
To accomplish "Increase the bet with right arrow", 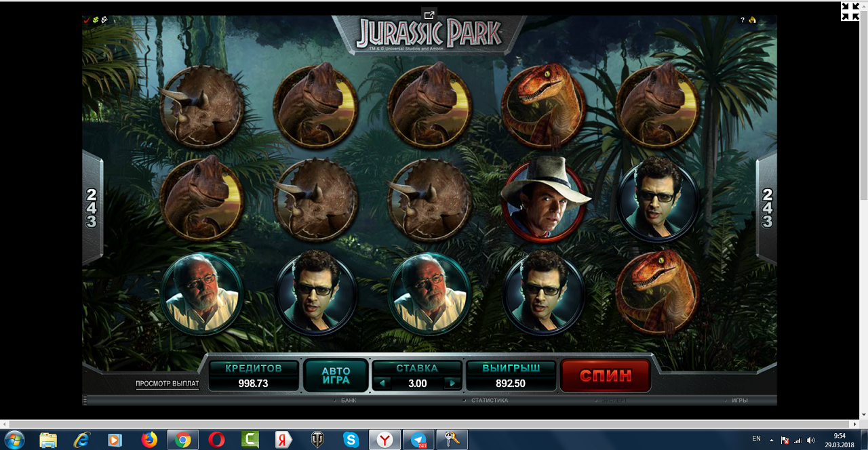I will 452,383.
